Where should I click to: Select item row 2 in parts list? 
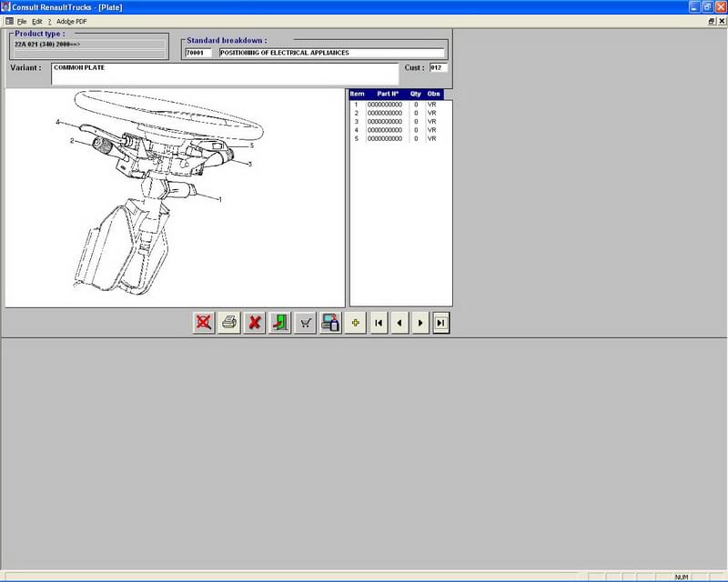[397, 114]
